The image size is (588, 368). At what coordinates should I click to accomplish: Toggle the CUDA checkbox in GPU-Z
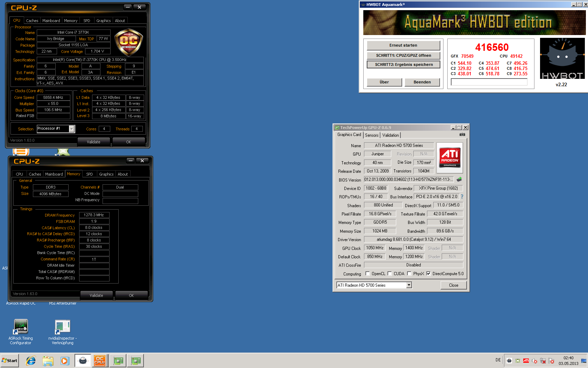click(390, 274)
